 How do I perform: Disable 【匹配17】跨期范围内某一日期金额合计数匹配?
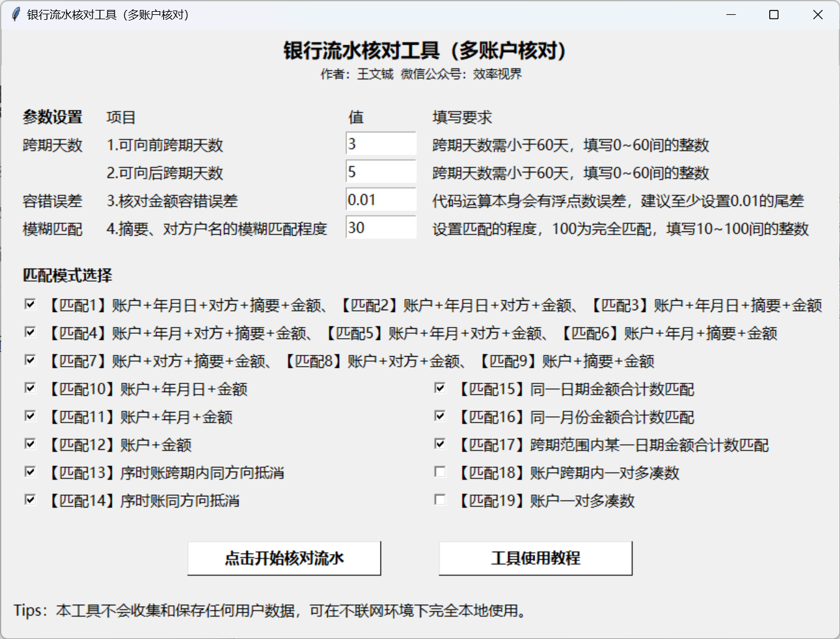click(440, 444)
